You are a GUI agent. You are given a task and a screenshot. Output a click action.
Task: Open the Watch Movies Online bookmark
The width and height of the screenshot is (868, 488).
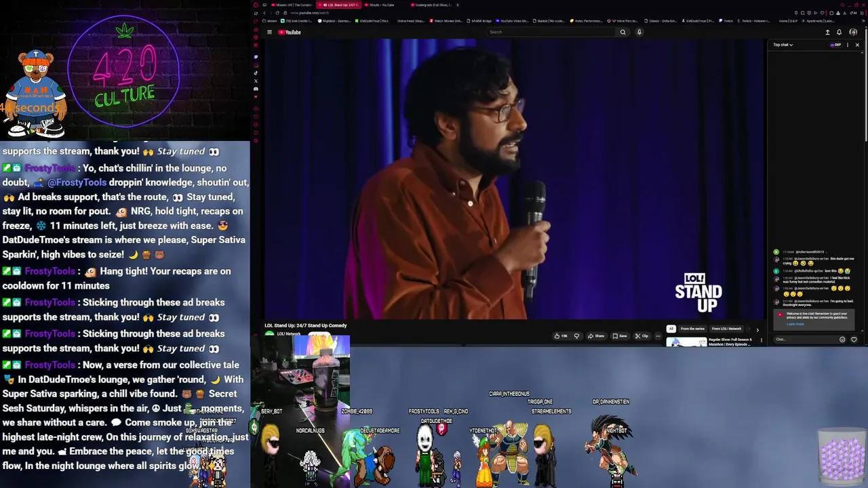pos(446,21)
